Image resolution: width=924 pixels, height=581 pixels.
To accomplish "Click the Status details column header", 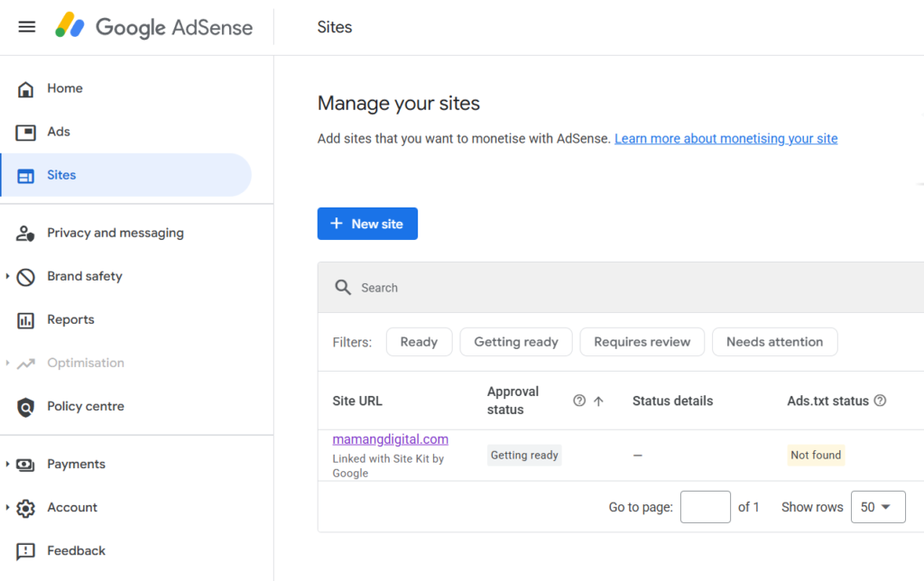I will click(672, 401).
